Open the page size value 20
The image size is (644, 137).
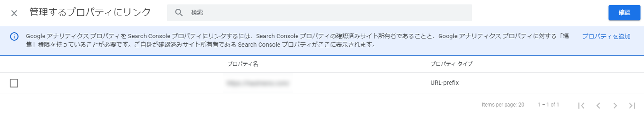tap(521, 105)
